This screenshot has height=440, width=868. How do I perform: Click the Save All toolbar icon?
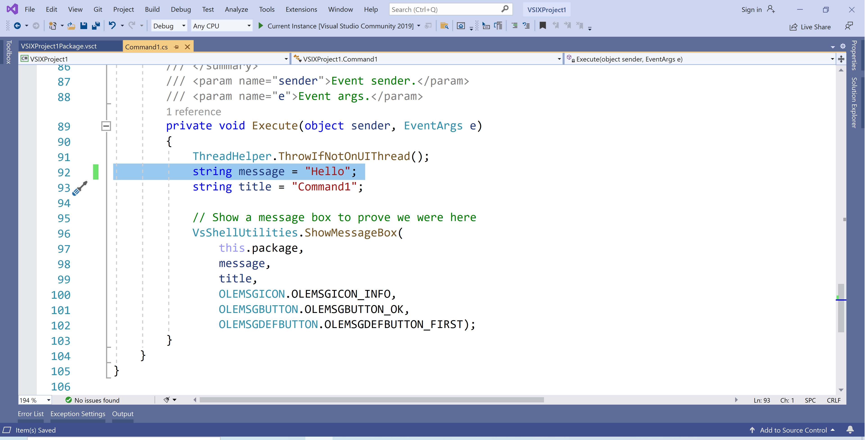click(x=96, y=26)
